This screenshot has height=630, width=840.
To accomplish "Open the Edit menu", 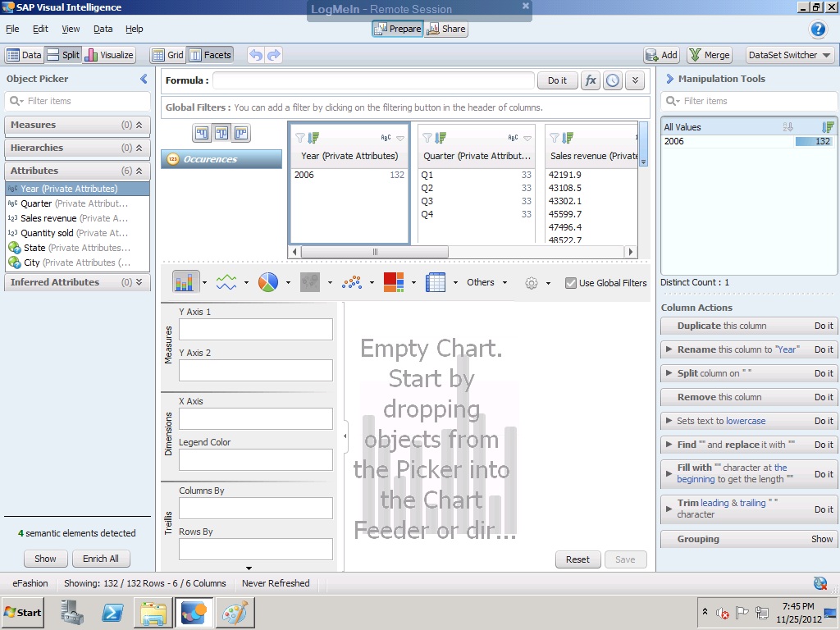I will (40, 29).
